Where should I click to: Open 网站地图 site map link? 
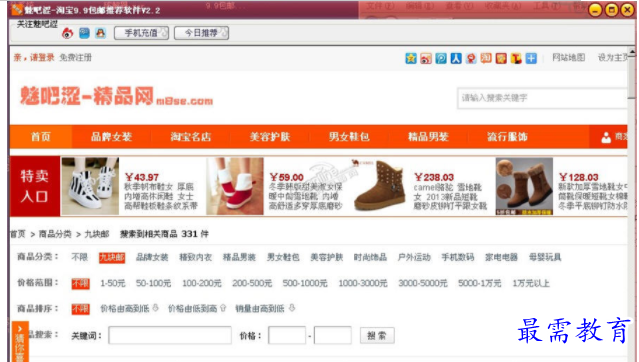(568, 57)
